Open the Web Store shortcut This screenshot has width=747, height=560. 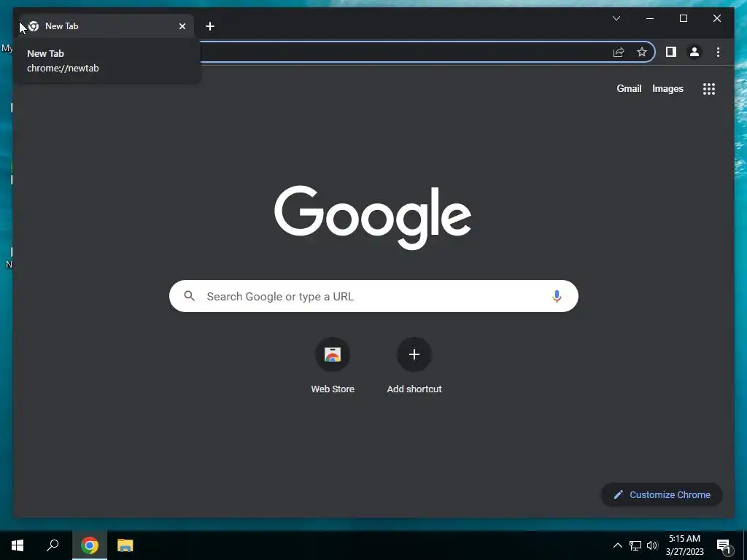click(333, 365)
